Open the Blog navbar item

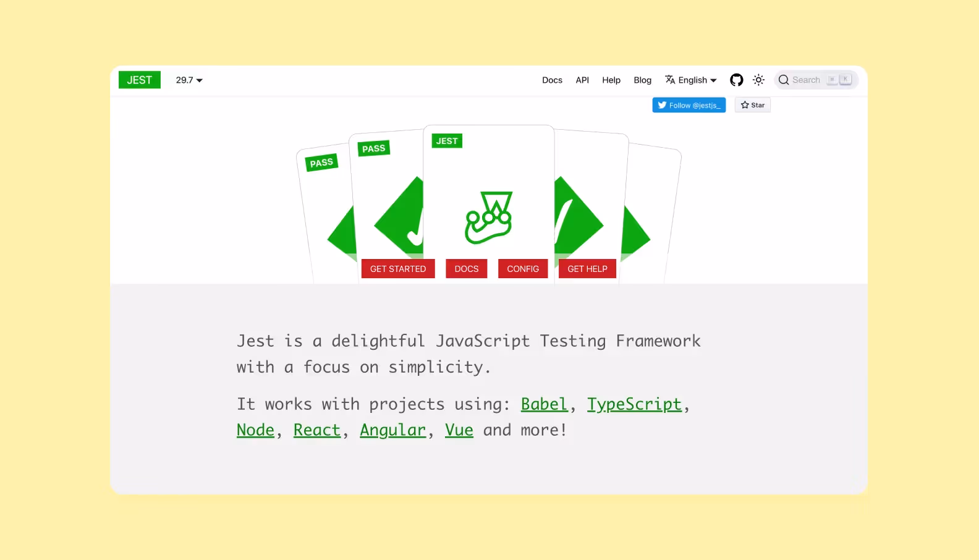point(642,80)
